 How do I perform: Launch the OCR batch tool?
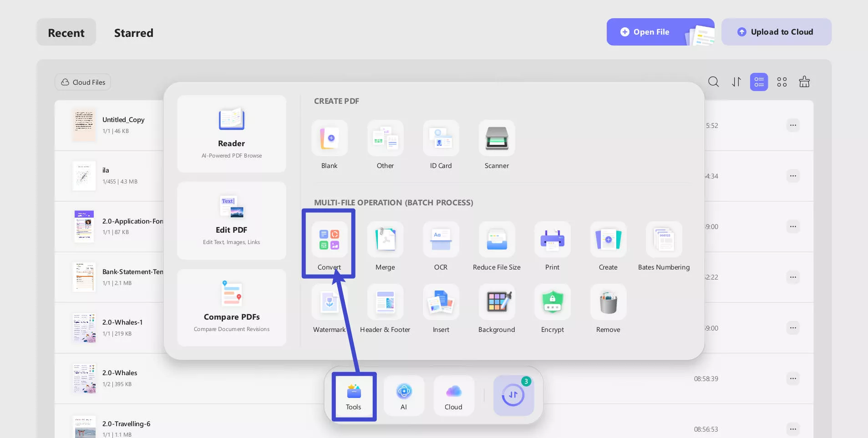[x=441, y=240]
